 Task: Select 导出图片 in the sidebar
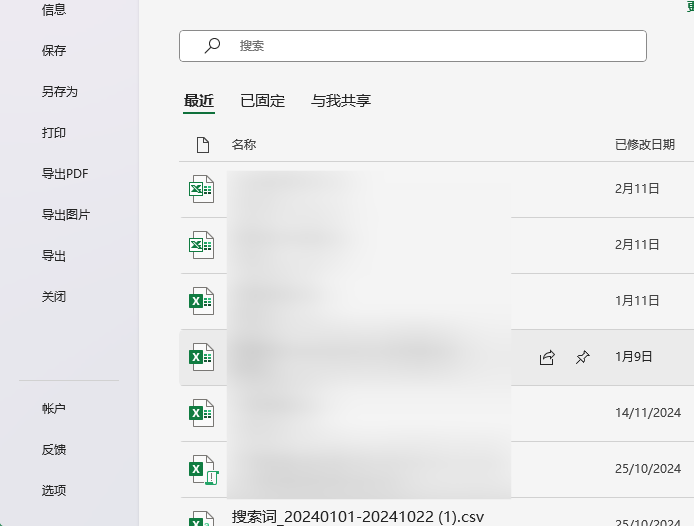66,215
